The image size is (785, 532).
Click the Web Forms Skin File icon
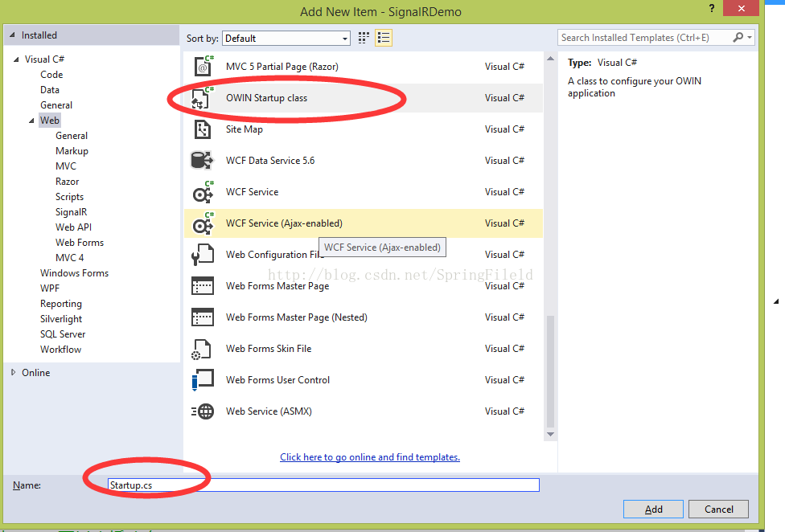point(201,349)
